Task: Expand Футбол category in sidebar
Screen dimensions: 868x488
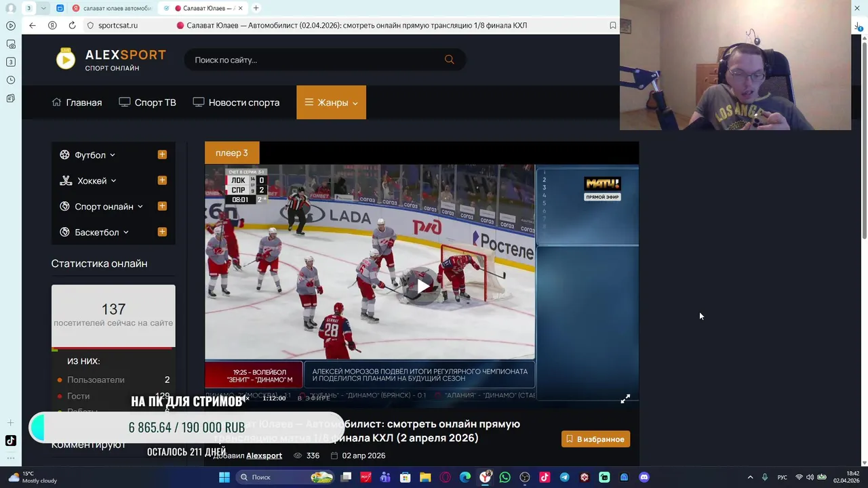Action: pyautogui.click(x=87, y=155)
